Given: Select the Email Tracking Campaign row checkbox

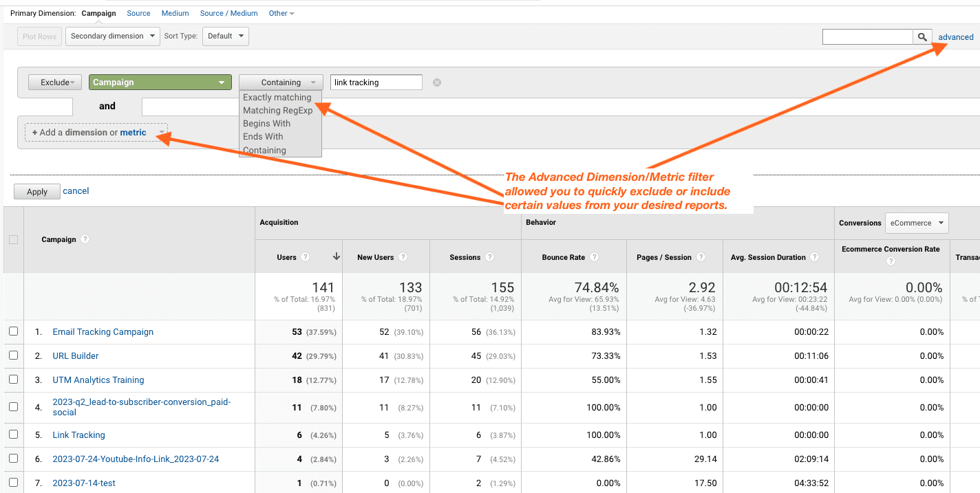Looking at the screenshot, I should click(x=12, y=331).
